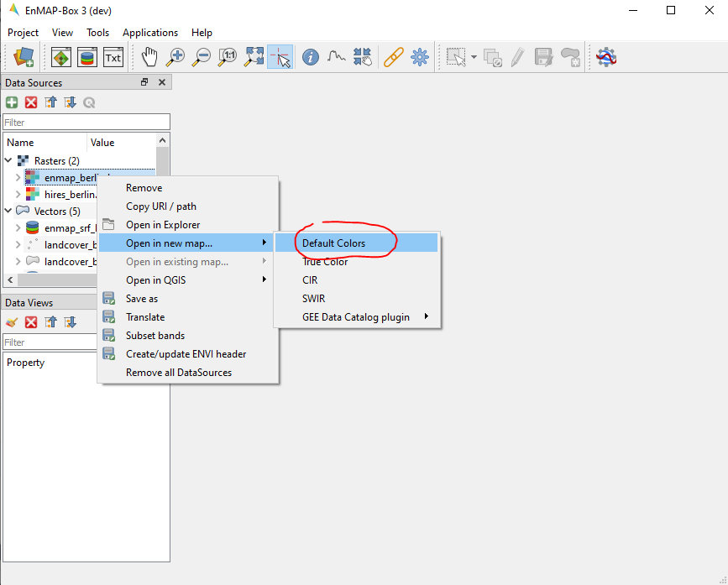Open the View menu
Image resolution: width=728 pixels, height=585 pixels.
62,33
